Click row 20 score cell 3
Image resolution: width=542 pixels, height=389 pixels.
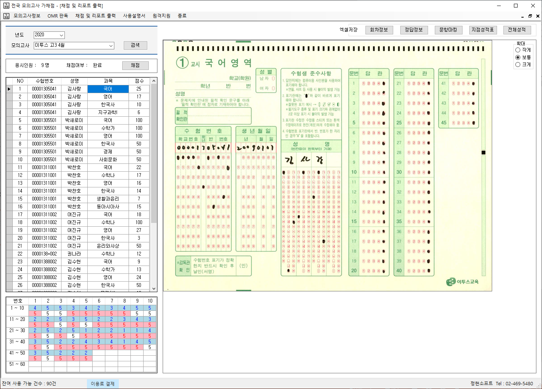click(x=139, y=238)
